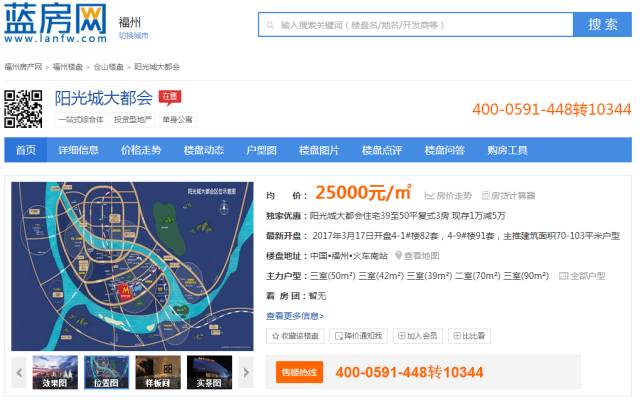Image resolution: width=640 pixels, height=400 pixels.
Task: Click the 阳光城大都会 breadcrumb item
Action: pyautogui.click(x=157, y=67)
